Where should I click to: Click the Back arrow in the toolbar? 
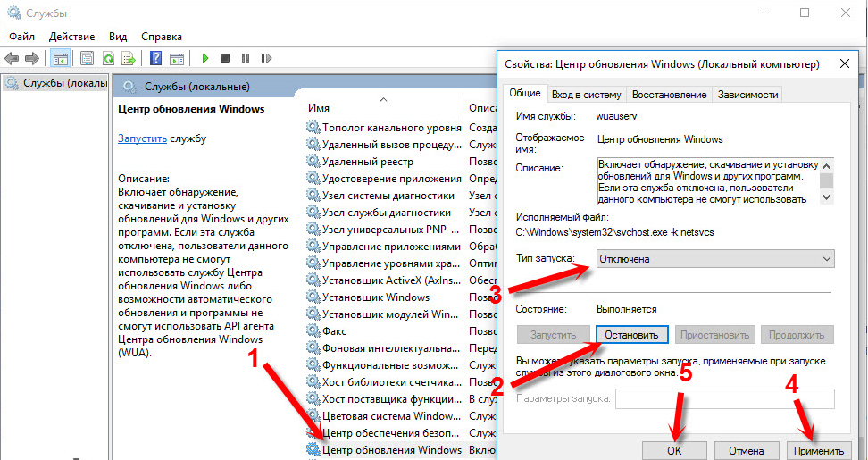pyautogui.click(x=12, y=58)
